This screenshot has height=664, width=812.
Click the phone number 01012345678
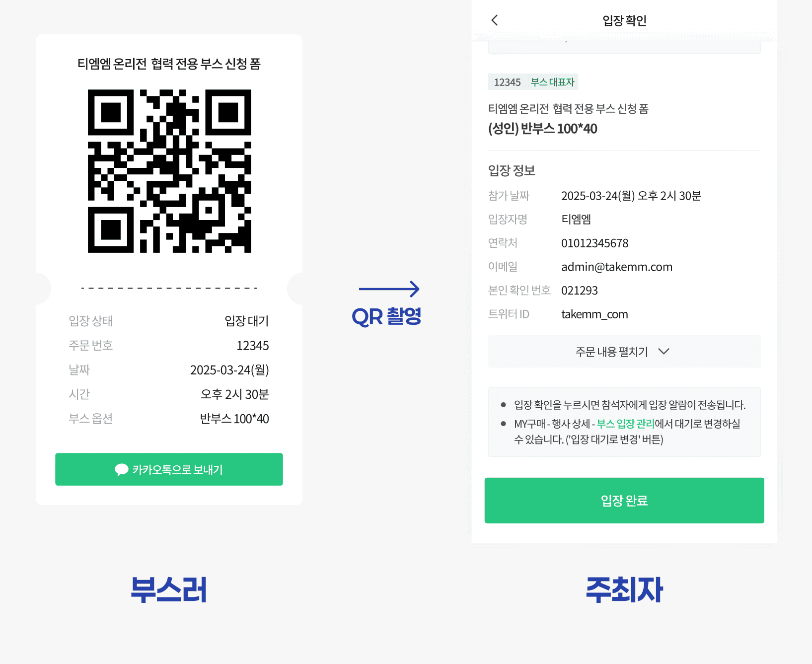595,243
